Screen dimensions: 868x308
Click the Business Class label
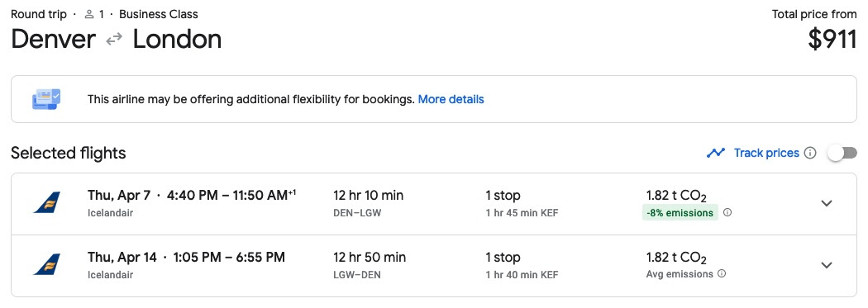pos(159,14)
